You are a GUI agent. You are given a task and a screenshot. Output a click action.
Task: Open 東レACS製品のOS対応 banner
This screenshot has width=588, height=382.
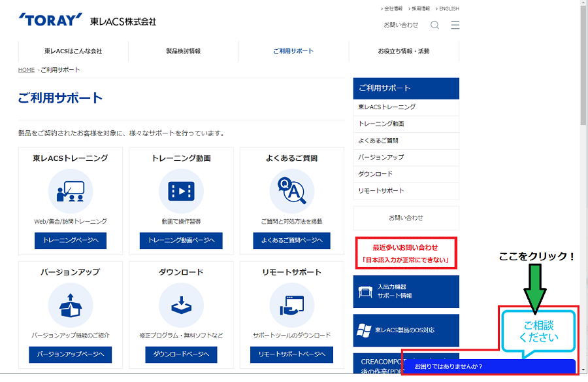coord(406,330)
